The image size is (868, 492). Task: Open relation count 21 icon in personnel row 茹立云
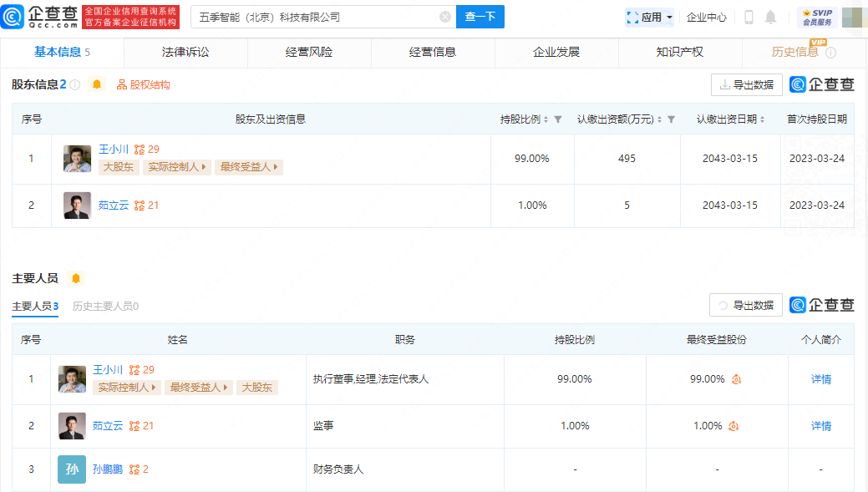141,425
